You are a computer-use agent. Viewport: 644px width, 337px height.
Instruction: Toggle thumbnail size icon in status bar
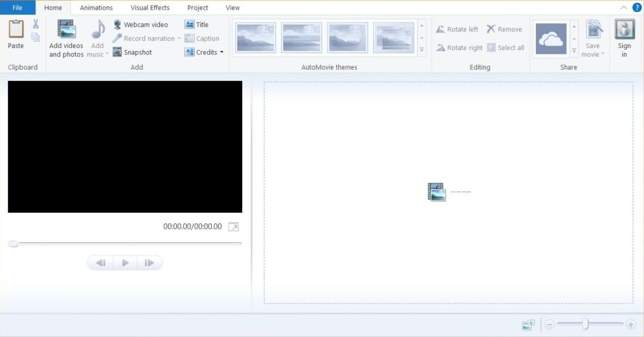point(528,325)
